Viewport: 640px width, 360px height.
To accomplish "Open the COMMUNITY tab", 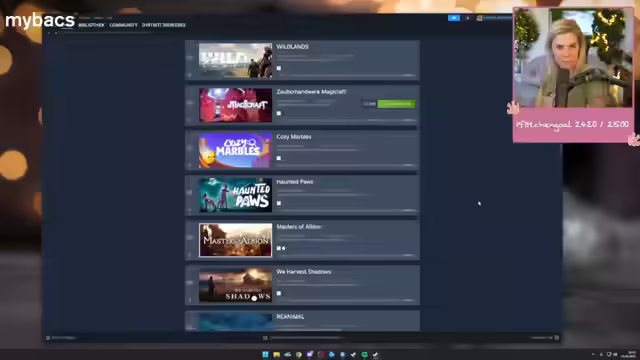I will tap(123, 25).
